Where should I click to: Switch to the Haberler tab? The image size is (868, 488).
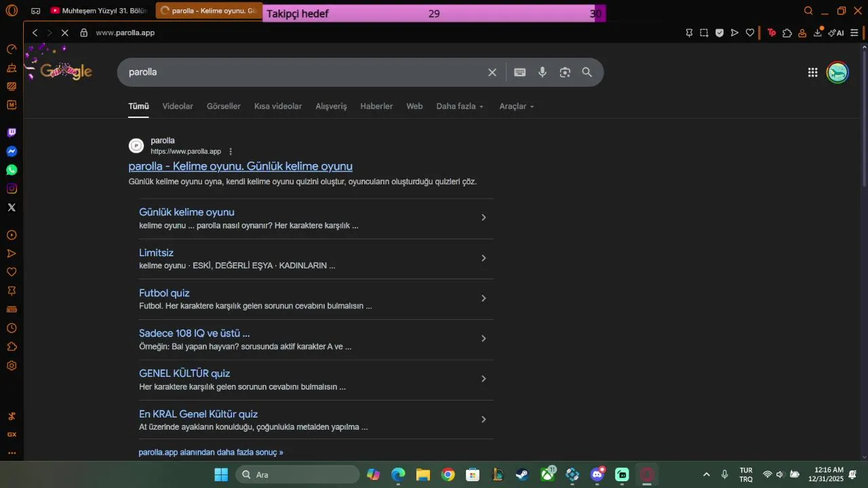[376, 106]
